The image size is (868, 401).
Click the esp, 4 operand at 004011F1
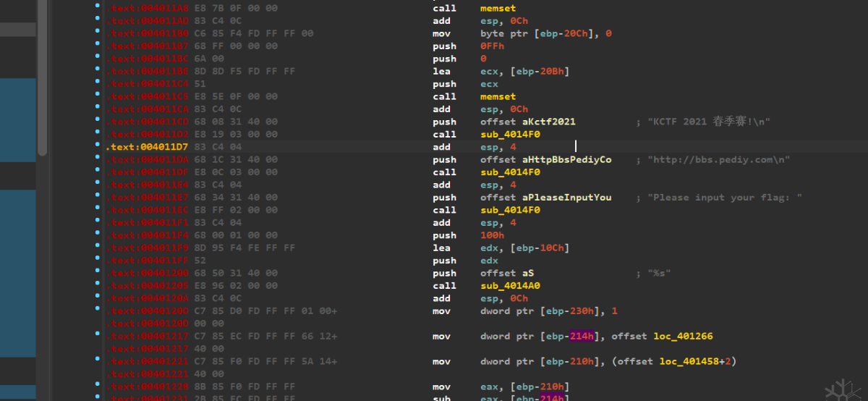[498, 222]
